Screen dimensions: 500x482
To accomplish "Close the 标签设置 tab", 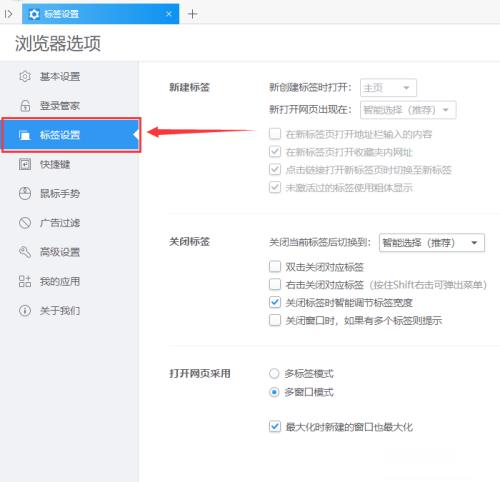I will tap(169, 14).
